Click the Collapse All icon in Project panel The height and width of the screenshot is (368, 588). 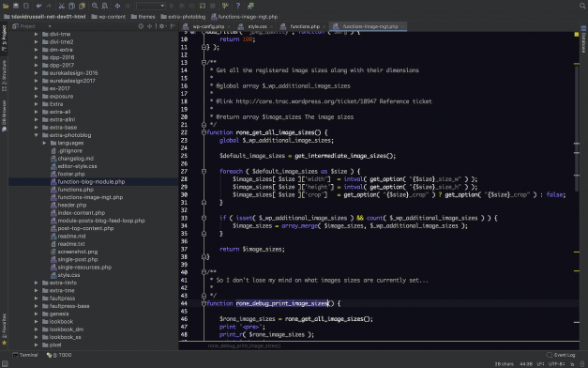[149, 26]
